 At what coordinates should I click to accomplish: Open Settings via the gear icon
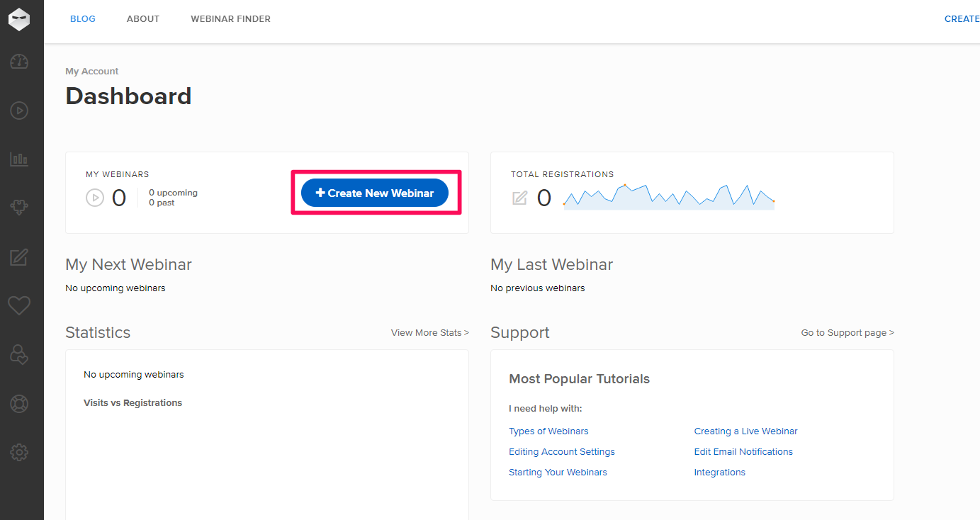(18, 452)
